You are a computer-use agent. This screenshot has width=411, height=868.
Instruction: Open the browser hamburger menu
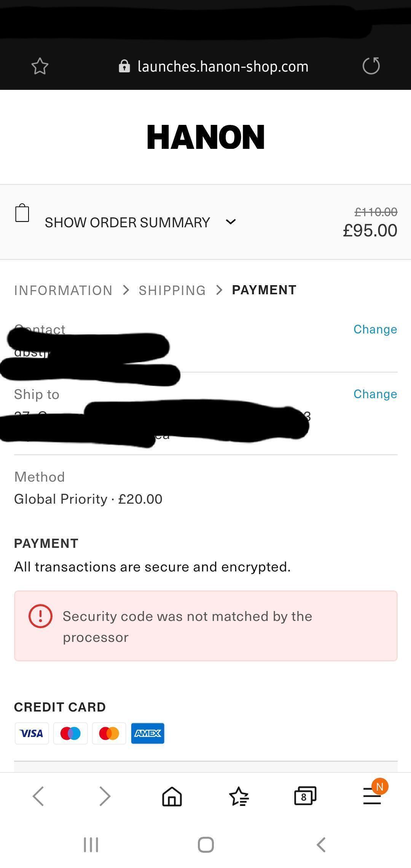pyautogui.click(x=372, y=796)
